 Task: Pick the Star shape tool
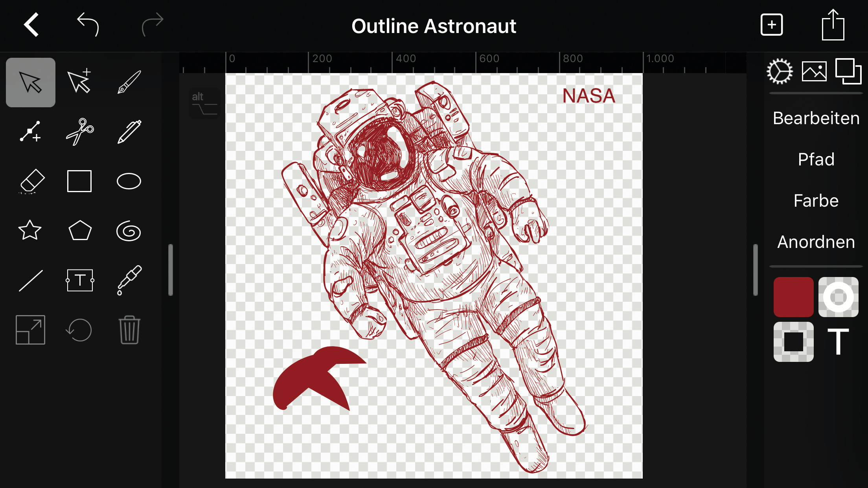pos(30,231)
